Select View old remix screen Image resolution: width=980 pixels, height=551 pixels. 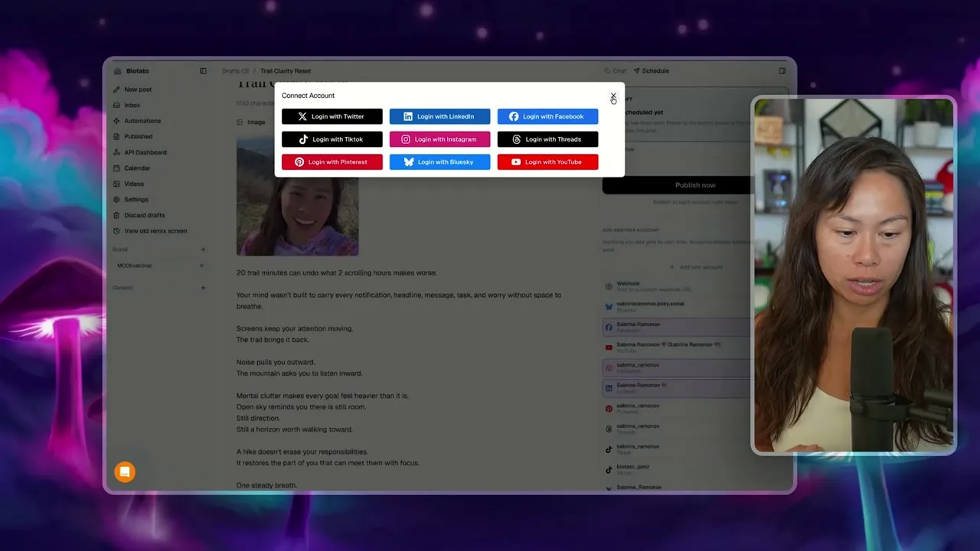[x=155, y=230]
